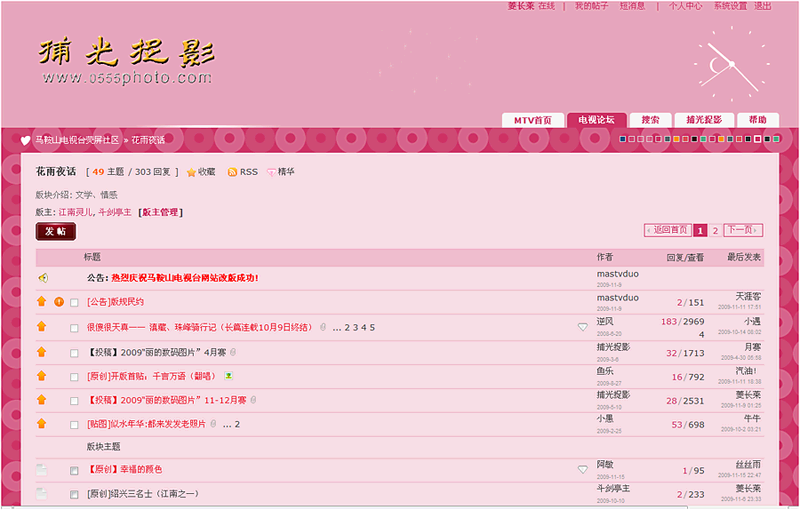Click the star icon beside 收藏

pyautogui.click(x=191, y=172)
